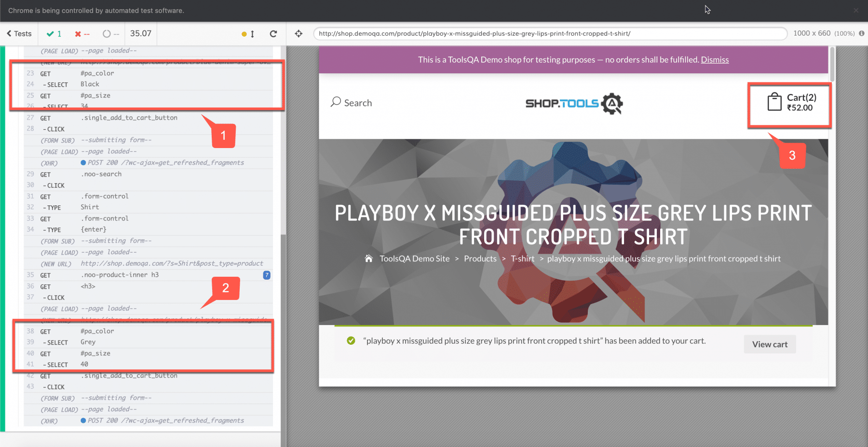Click the home icon in breadcrumb

368,258
